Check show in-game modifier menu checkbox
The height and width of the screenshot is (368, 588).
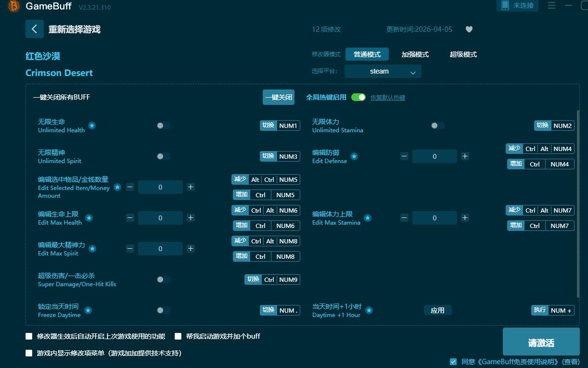point(29,353)
